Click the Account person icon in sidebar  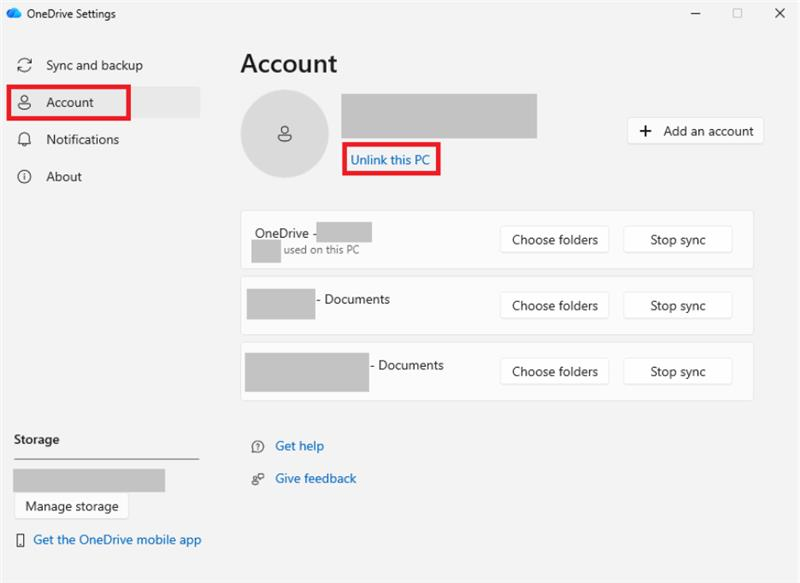(24, 103)
